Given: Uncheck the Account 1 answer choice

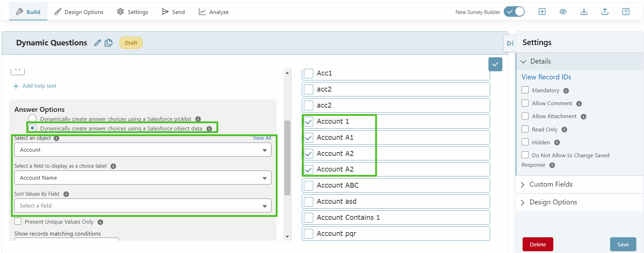Looking at the screenshot, I should pos(308,122).
